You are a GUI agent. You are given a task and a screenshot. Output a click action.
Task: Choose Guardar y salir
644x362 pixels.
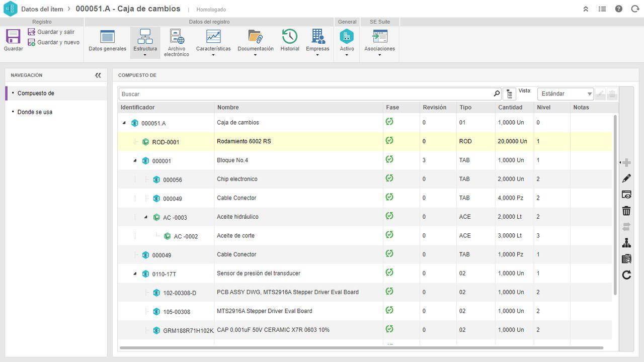[x=51, y=32]
